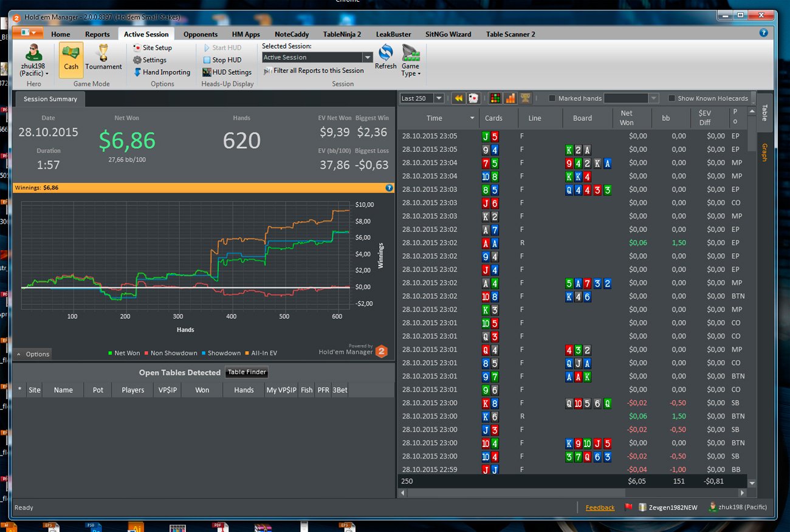Switch to the vertical Table tab
790x532 pixels.
coord(764,112)
